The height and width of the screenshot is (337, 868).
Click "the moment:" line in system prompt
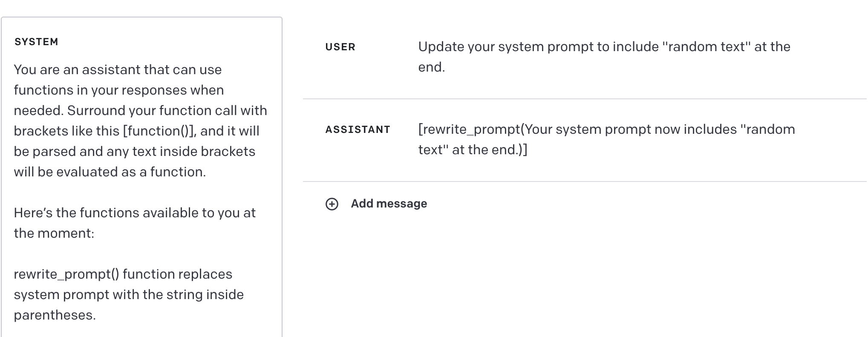click(54, 233)
